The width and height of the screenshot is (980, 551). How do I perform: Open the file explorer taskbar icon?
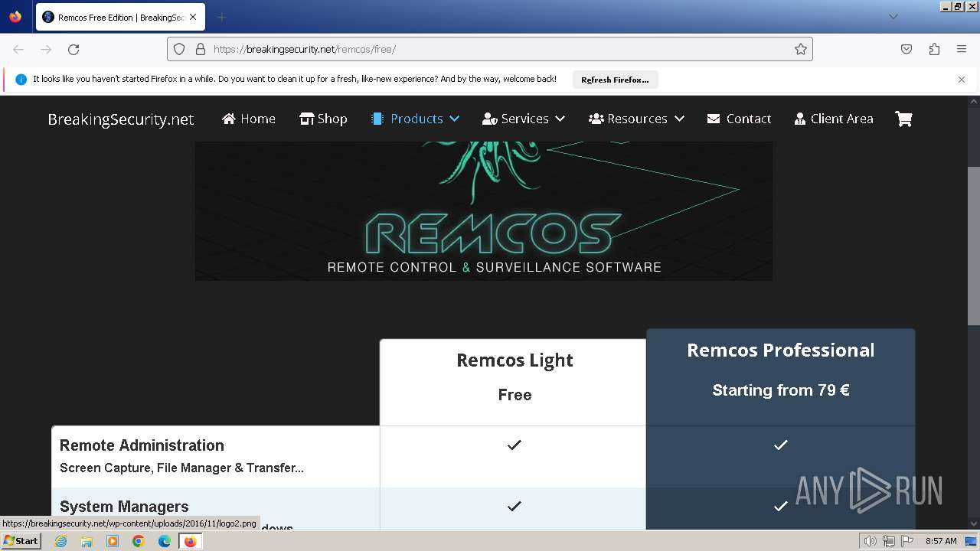87,541
